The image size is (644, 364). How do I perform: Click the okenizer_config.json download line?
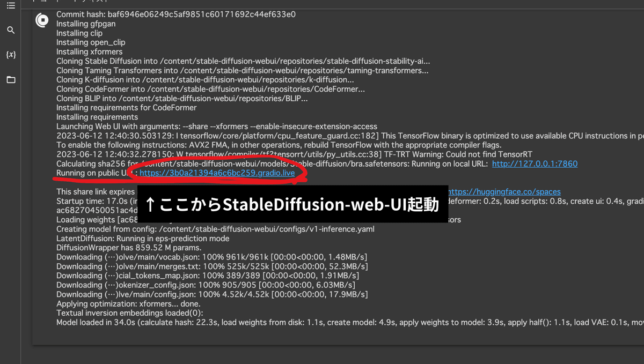pos(206,285)
